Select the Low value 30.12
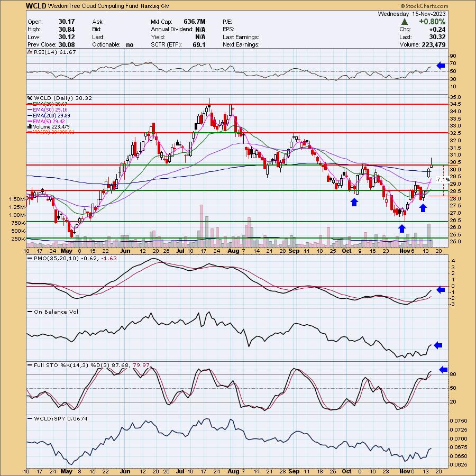The width and height of the screenshot is (476, 476). pos(67,36)
